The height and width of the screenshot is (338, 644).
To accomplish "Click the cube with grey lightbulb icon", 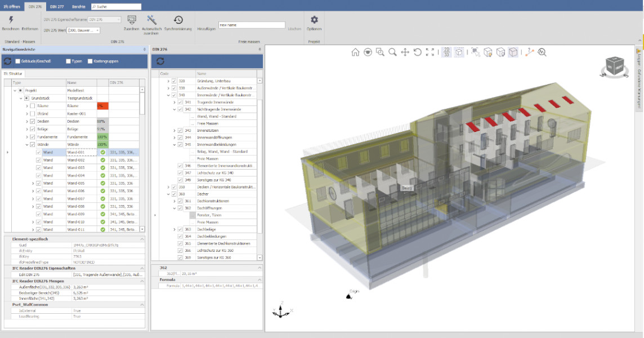I will (500, 52).
